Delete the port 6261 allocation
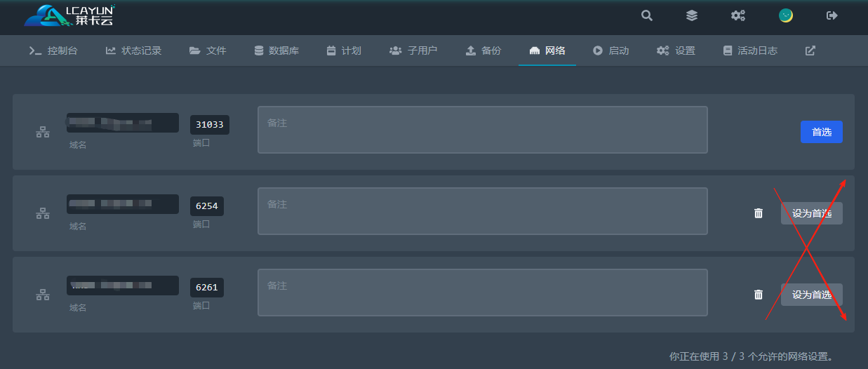This screenshot has height=369, width=868. (x=759, y=295)
